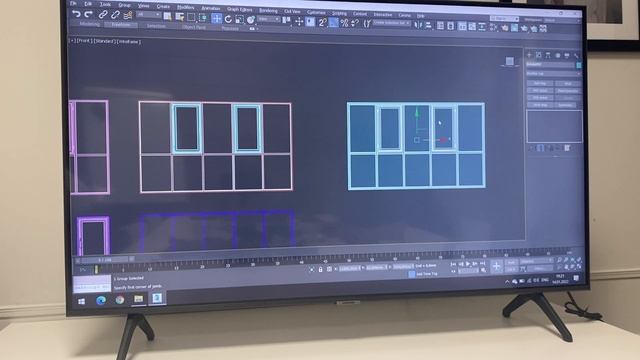Select the Select Object tool
This screenshot has width=640, height=360.
pyautogui.click(x=167, y=16)
